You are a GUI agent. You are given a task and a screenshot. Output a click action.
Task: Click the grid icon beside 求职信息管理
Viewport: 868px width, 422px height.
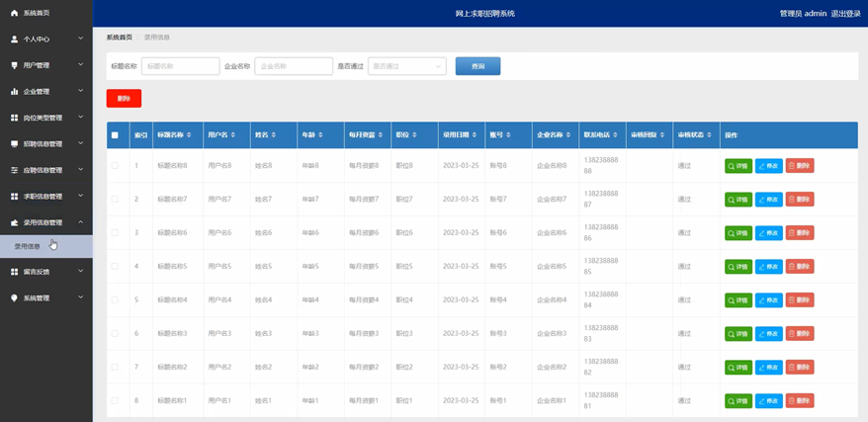(15, 197)
